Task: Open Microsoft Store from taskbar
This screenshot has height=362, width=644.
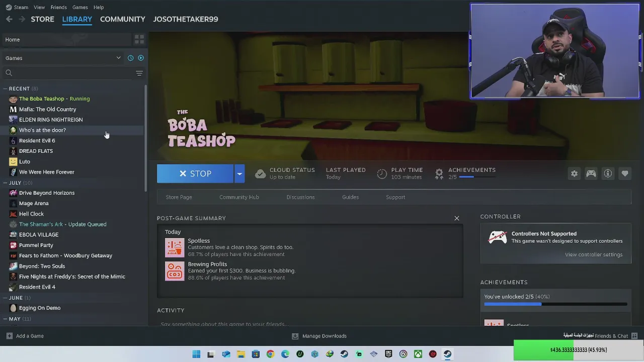Action: pyautogui.click(x=256, y=354)
